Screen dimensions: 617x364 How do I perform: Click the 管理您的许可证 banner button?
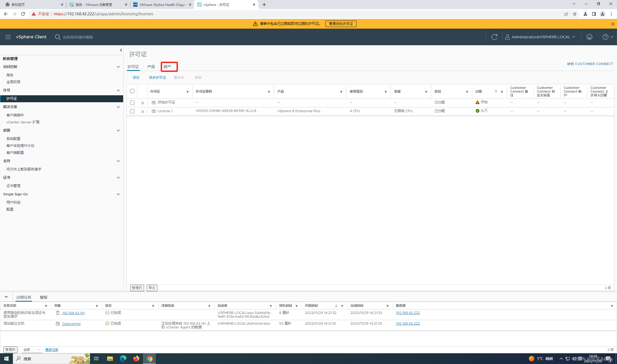[341, 24]
